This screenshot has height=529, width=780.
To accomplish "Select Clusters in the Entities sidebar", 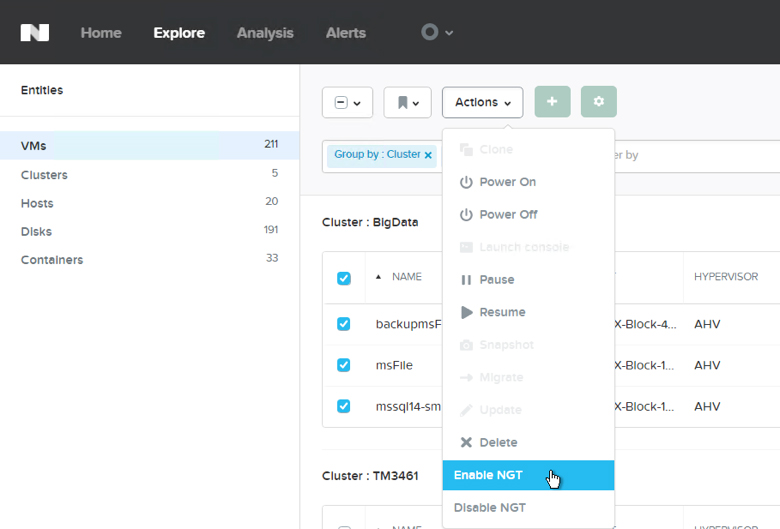I will tap(44, 175).
